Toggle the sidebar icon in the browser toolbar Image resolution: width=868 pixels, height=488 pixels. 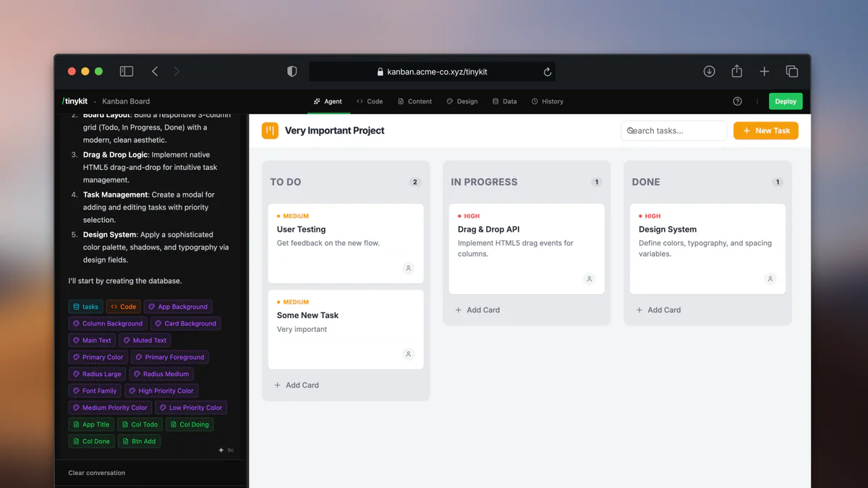point(126,71)
